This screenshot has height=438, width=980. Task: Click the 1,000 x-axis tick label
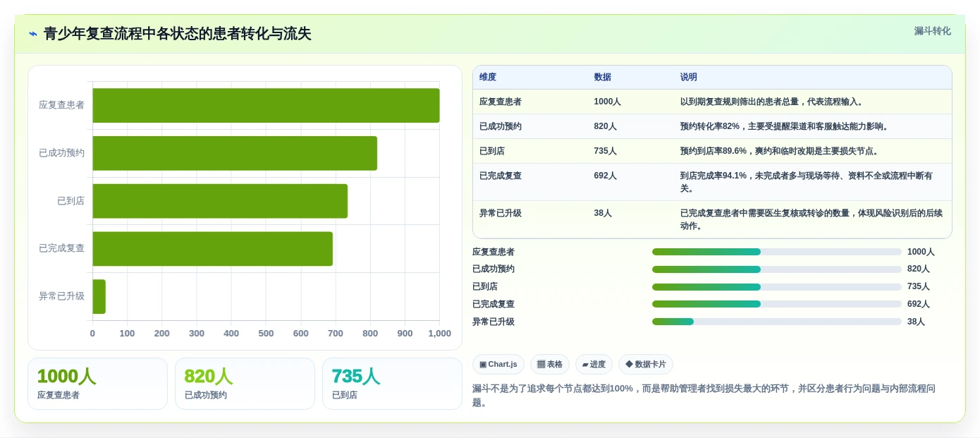pyautogui.click(x=439, y=334)
